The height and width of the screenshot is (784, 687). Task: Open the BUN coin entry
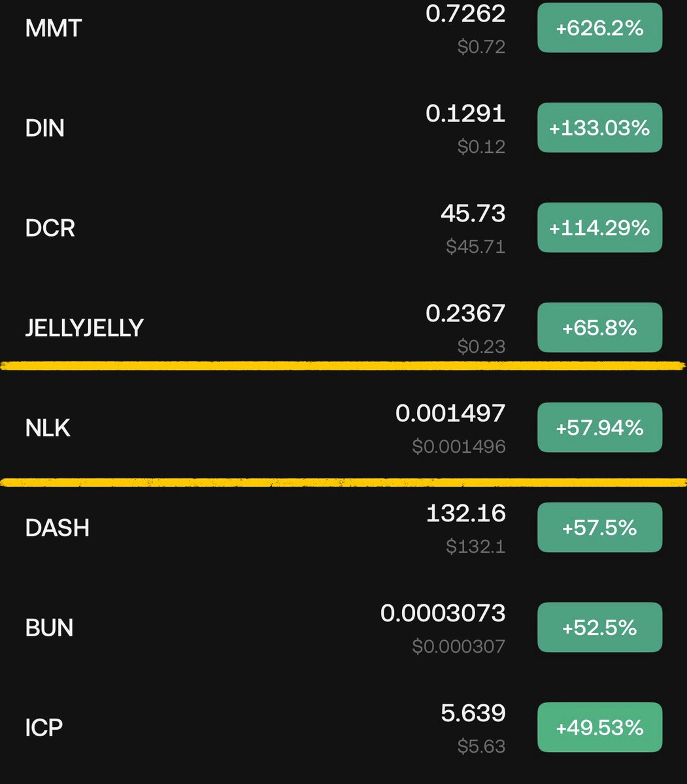[49, 627]
